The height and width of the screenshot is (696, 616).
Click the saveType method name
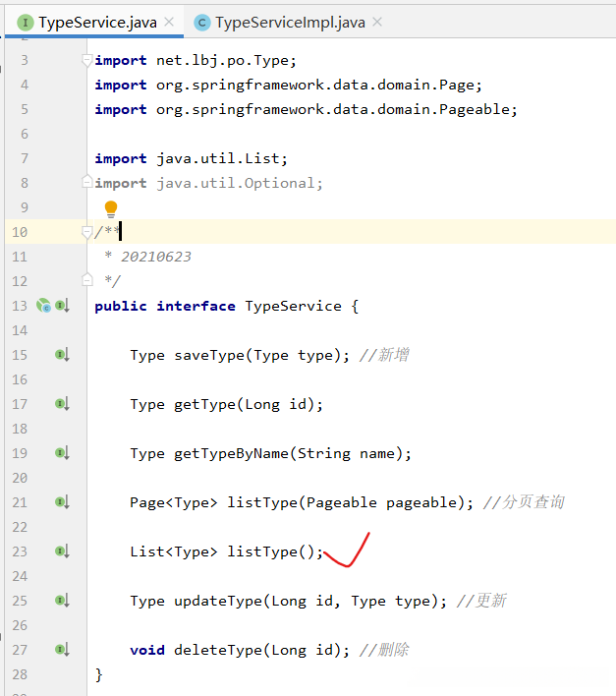click(209, 356)
